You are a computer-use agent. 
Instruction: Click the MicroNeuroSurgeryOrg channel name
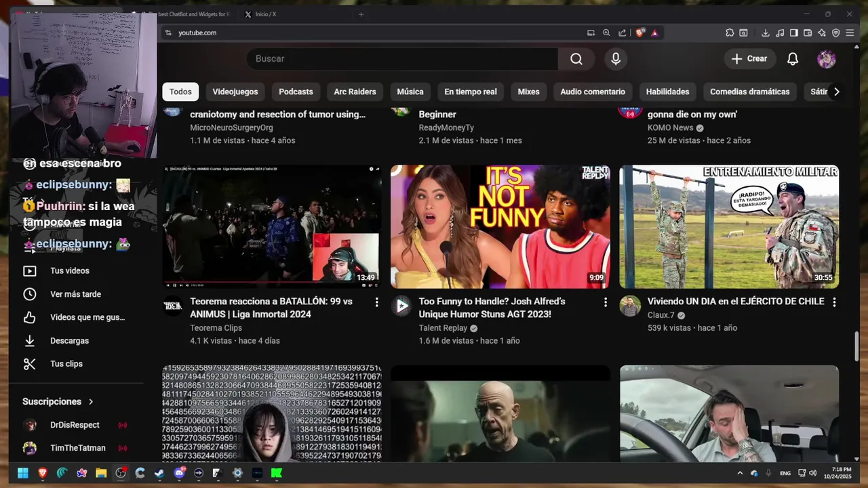231,127
